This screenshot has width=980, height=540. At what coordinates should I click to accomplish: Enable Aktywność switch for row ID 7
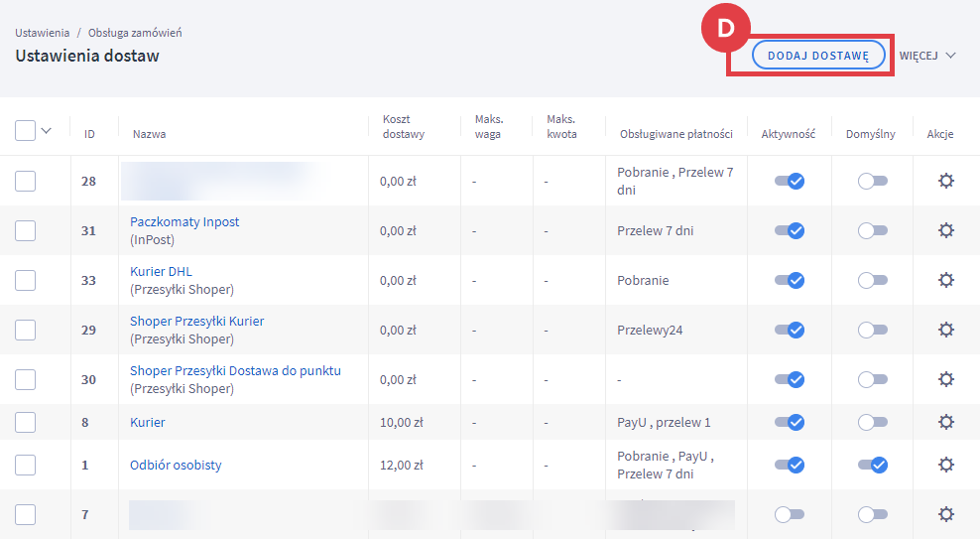(x=790, y=514)
